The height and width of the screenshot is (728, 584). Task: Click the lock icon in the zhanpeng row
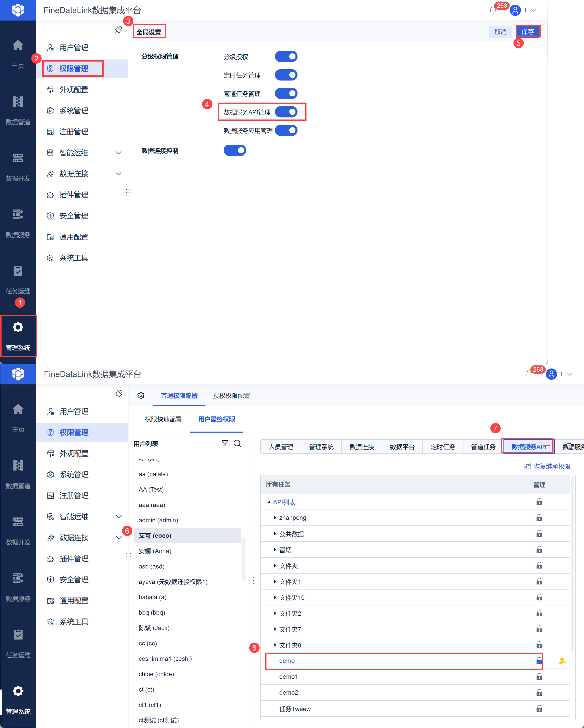tap(539, 518)
